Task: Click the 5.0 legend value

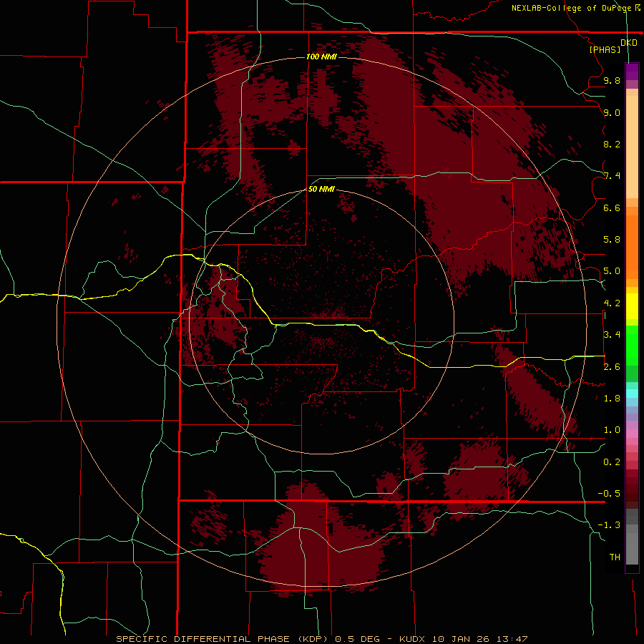Action: (612, 271)
